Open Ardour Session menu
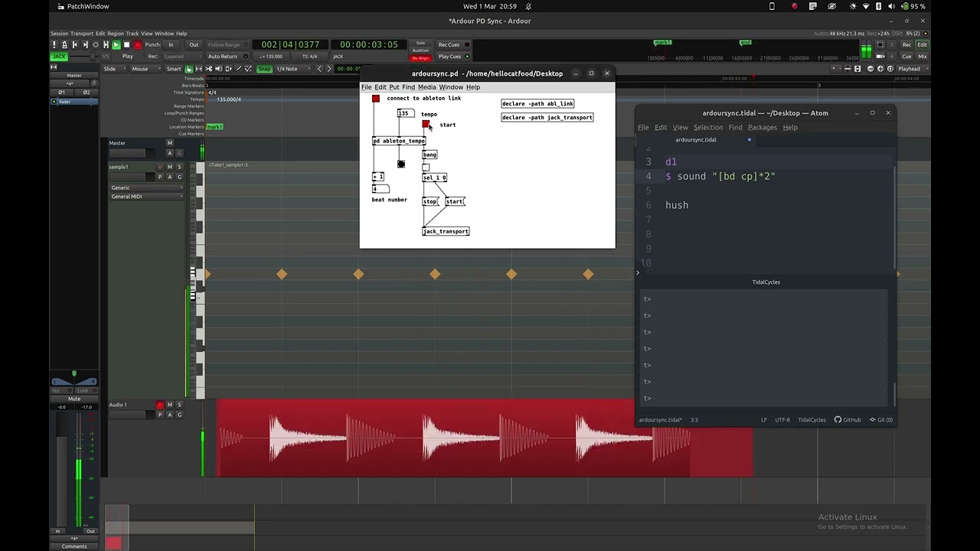Screen dimensions: 980x551 pyautogui.click(x=59, y=34)
